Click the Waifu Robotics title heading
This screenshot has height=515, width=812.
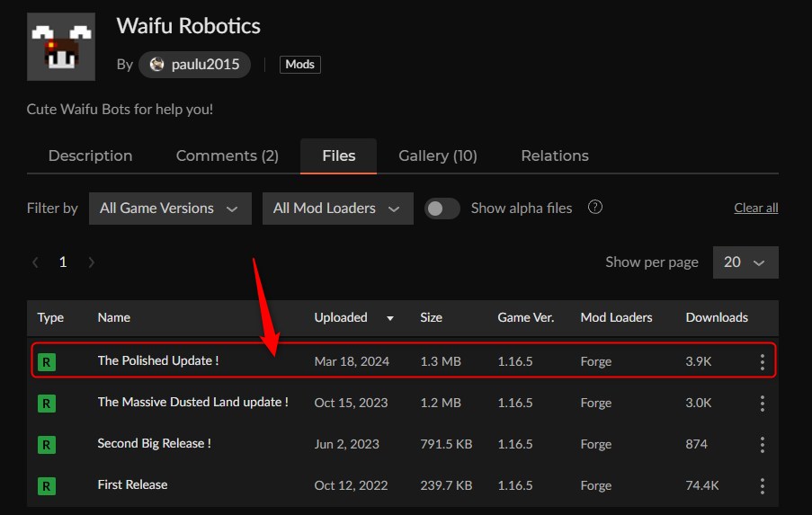(189, 26)
